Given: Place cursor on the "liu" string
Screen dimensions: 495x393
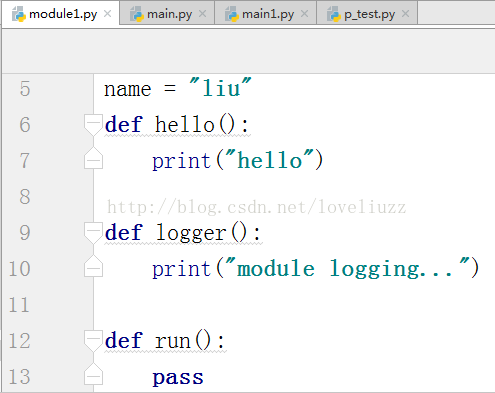Looking at the screenshot, I should (220, 88).
